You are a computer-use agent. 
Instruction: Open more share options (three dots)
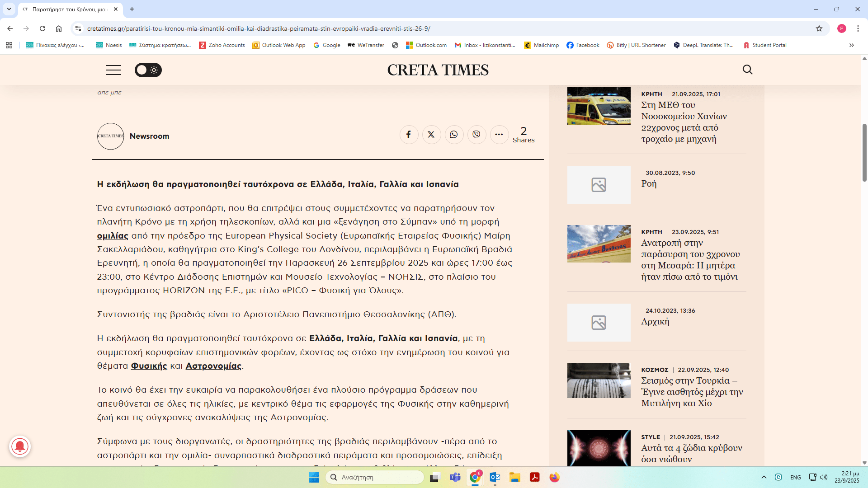point(499,135)
